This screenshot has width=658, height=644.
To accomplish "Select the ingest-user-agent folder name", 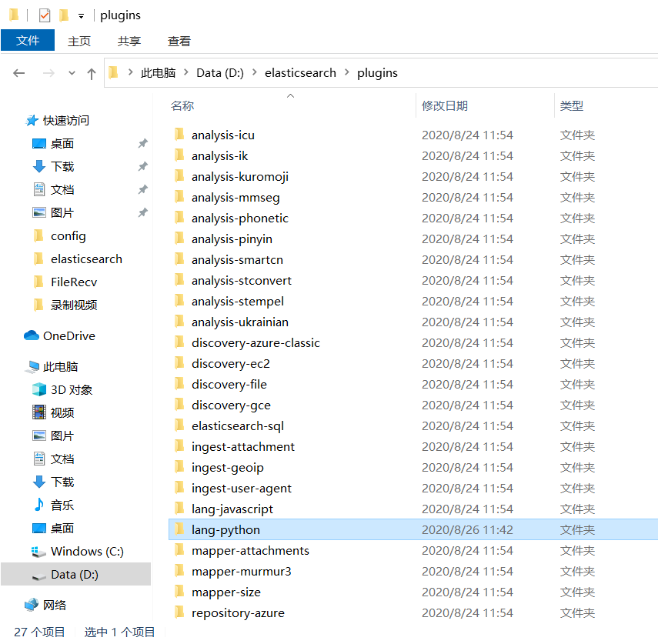I will (242, 489).
